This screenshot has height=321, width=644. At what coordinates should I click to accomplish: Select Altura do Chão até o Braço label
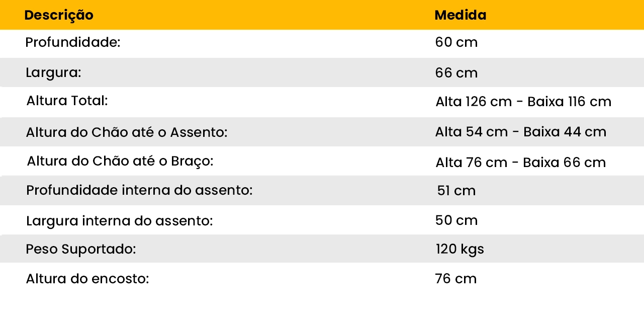tap(121, 162)
